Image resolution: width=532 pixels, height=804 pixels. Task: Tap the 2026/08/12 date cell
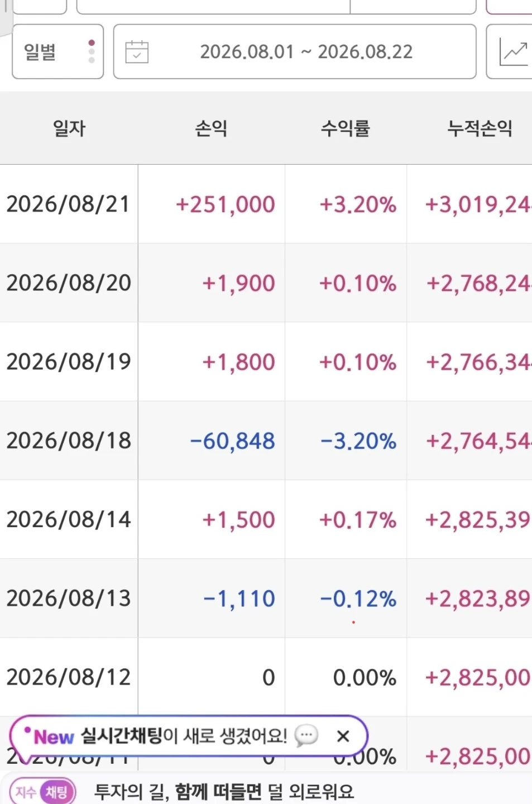point(68,677)
